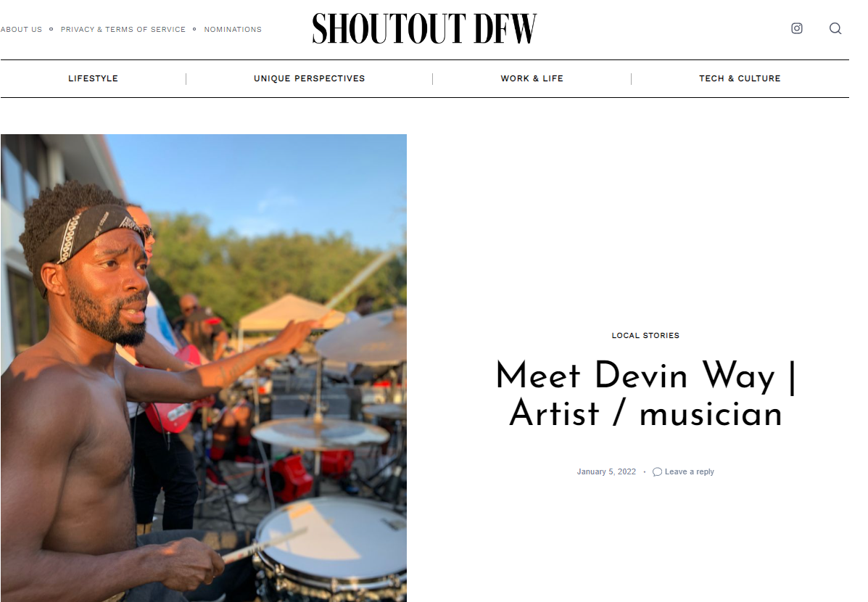Open the Unique Perspectives section
This screenshot has width=868, height=602.
coord(310,78)
